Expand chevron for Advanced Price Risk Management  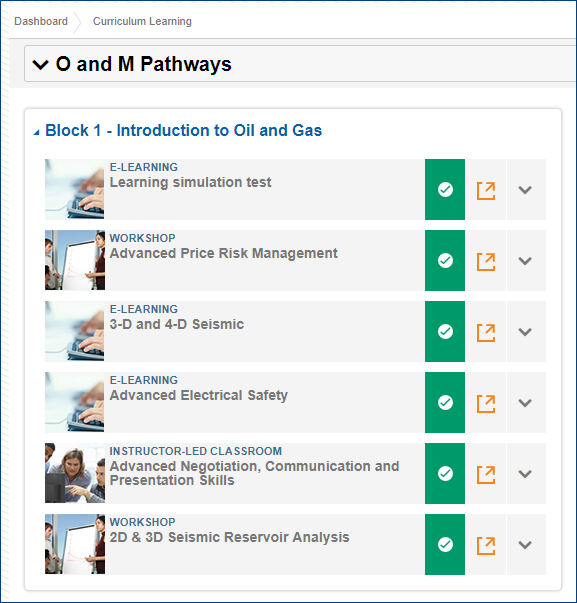coord(525,261)
